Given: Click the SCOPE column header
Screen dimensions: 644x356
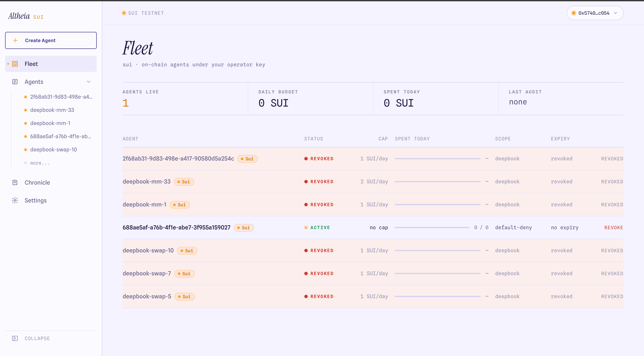Looking at the screenshot, I should click(x=503, y=139).
